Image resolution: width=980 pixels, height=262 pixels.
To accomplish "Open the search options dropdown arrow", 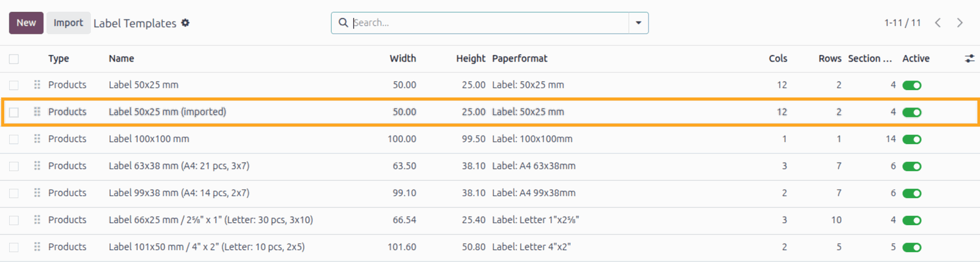I will pyautogui.click(x=639, y=23).
